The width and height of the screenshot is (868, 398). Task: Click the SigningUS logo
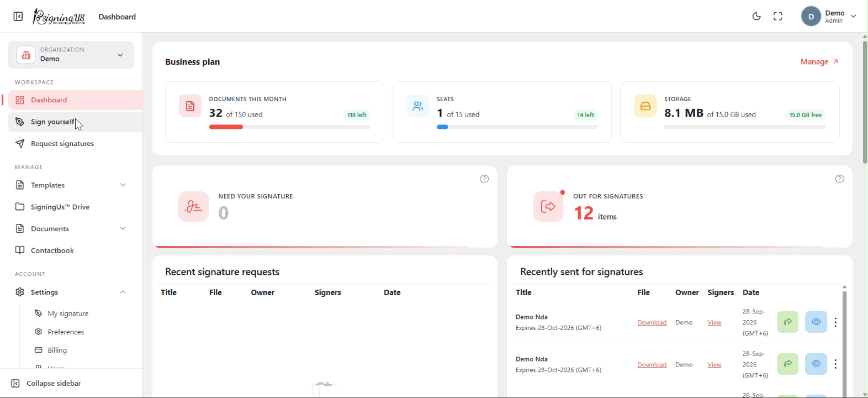(59, 17)
